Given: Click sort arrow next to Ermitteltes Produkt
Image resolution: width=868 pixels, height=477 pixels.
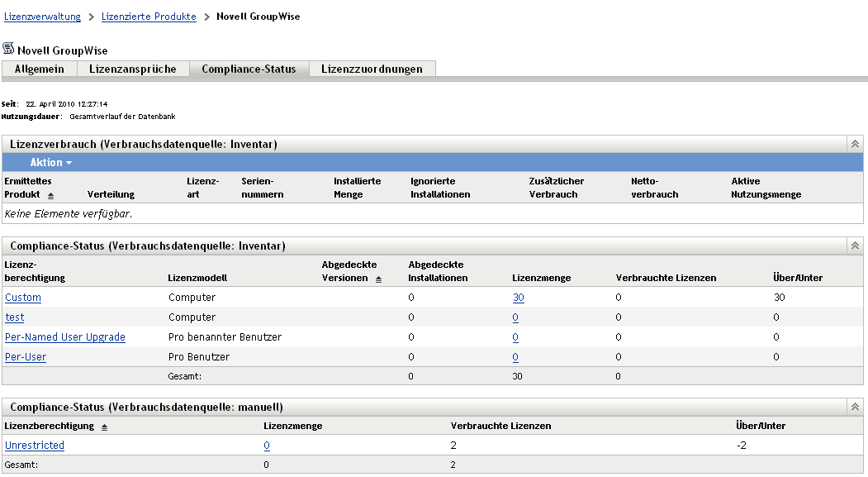Looking at the screenshot, I should pos(50,196).
